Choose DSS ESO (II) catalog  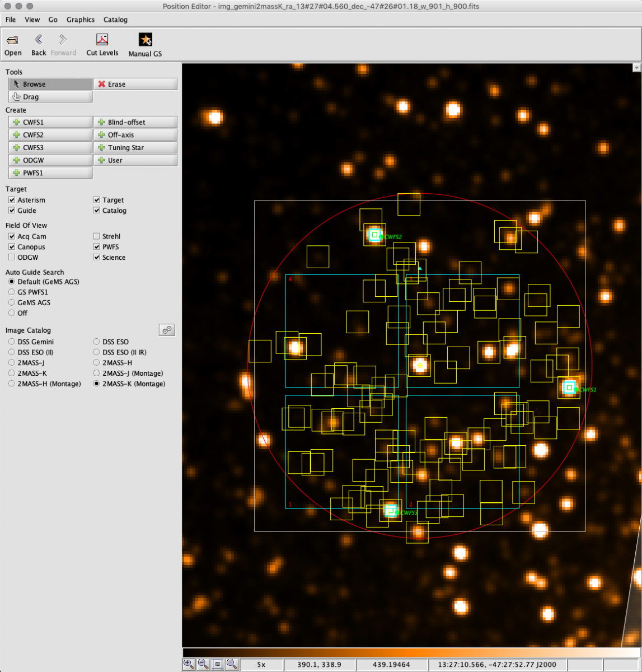[x=12, y=352]
